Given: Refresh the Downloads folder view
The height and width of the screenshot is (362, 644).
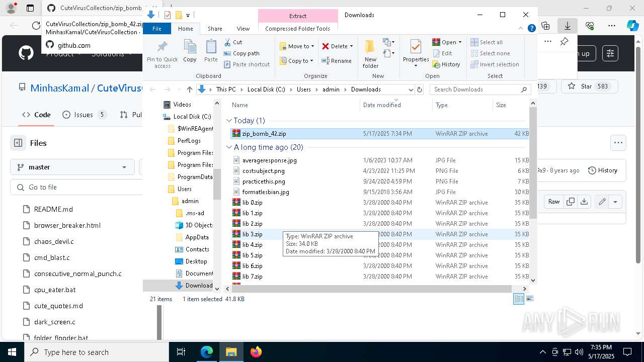Looking at the screenshot, I should click(x=420, y=89).
